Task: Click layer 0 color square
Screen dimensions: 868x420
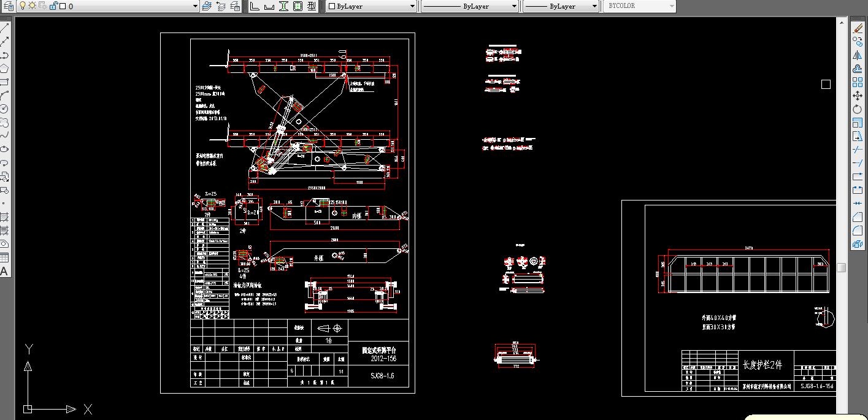Action: pyautogui.click(x=63, y=6)
